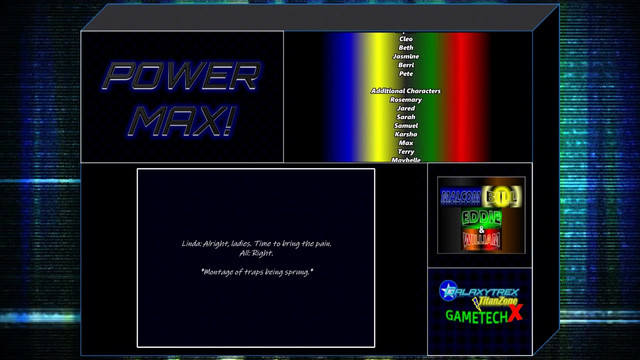
Task: Click the name Rosemary in credits
Action: point(406,100)
